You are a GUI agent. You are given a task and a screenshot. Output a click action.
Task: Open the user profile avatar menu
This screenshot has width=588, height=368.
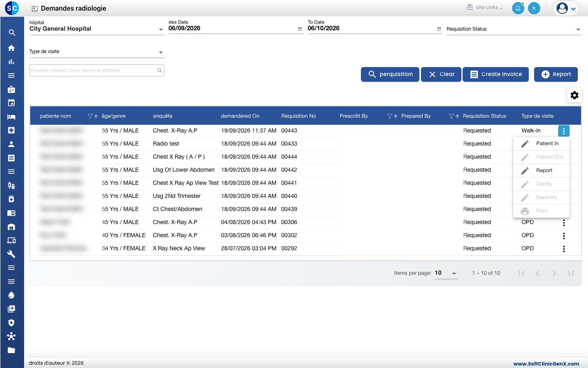pyautogui.click(x=566, y=8)
